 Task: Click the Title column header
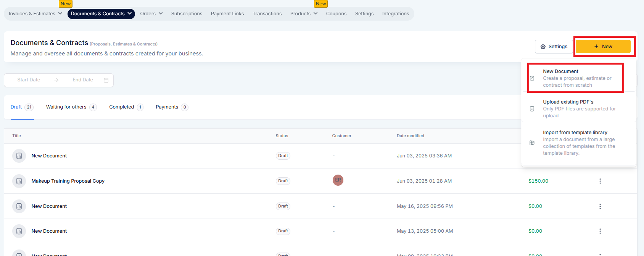tap(16, 136)
